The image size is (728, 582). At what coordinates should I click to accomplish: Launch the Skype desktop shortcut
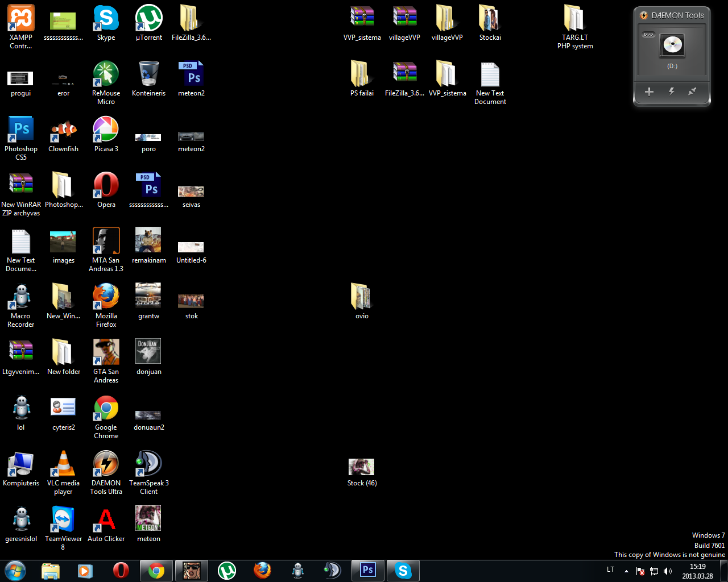(x=106, y=23)
